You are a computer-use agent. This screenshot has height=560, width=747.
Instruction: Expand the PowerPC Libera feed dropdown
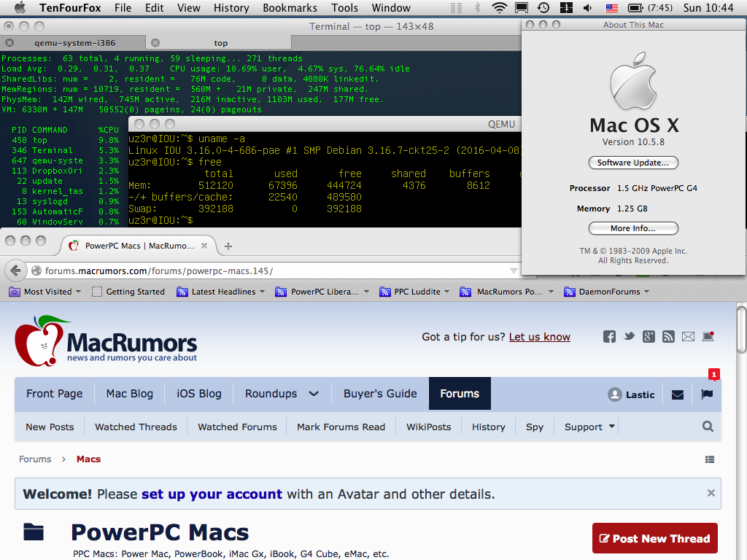(366, 292)
